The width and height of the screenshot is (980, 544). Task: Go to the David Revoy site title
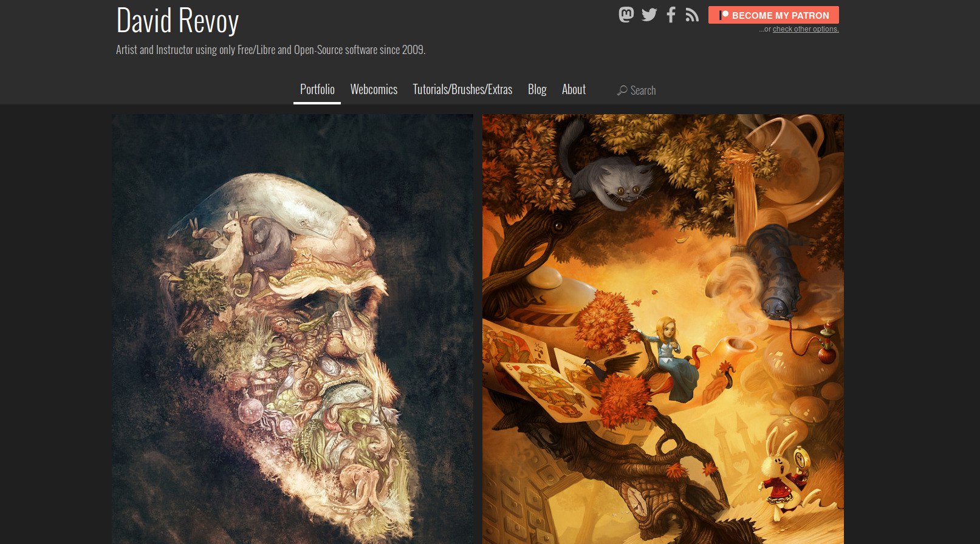(x=177, y=21)
